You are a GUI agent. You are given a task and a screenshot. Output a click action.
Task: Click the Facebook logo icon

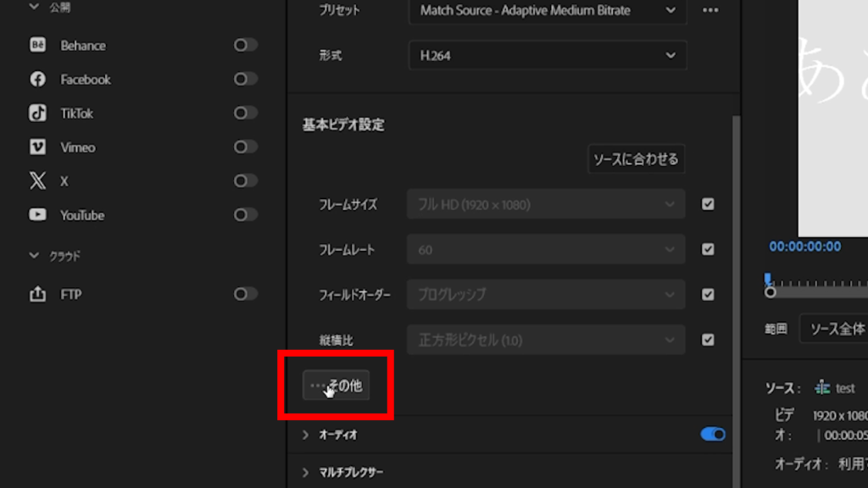click(37, 79)
